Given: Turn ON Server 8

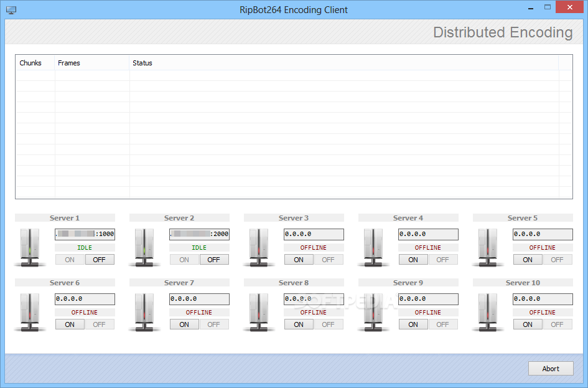Looking at the screenshot, I should pyautogui.click(x=299, y=324).
